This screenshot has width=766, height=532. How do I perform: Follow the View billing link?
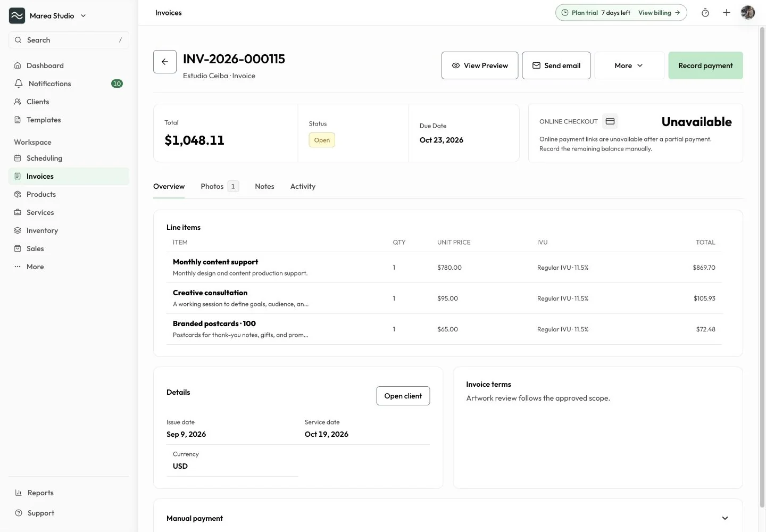pyautogui.click(x=659, y=13)
